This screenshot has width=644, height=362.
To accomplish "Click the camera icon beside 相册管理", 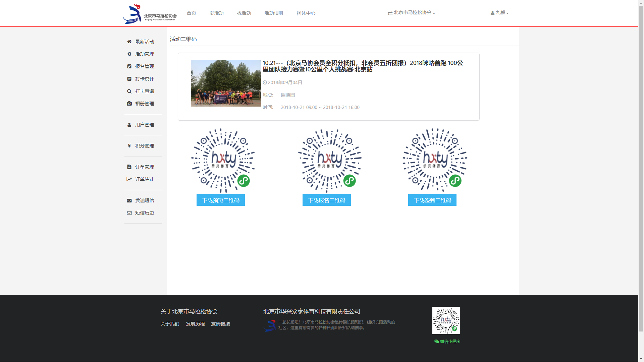I will [x=129, y=104].
